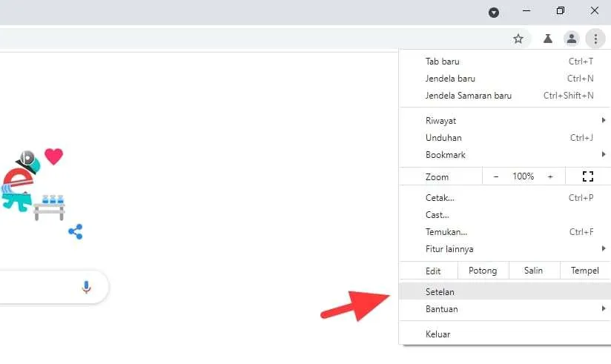Decrease zoom with the minus button
This screenshot has height=364, width=611.
point(495,176)
